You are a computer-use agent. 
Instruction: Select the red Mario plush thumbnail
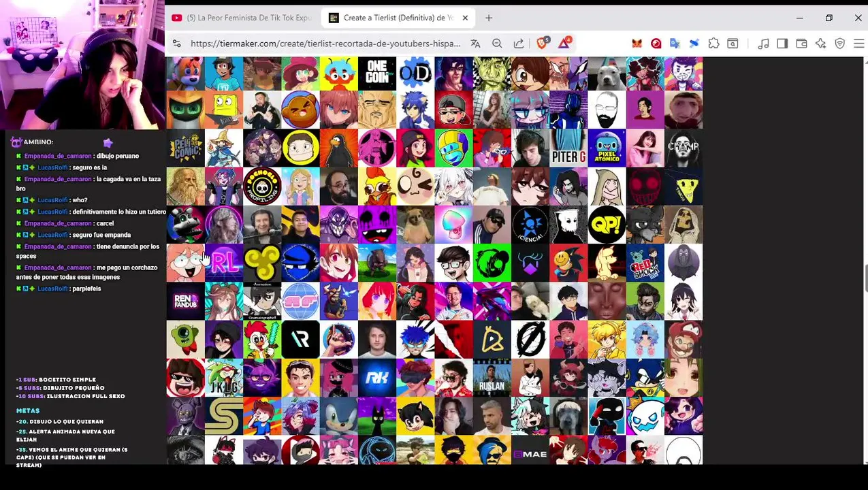click(683, 339)
